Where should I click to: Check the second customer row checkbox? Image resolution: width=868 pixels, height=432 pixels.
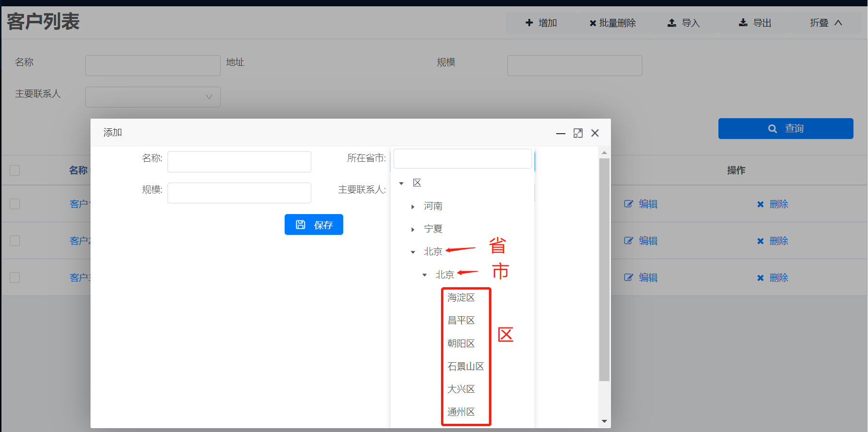(15, 241)
